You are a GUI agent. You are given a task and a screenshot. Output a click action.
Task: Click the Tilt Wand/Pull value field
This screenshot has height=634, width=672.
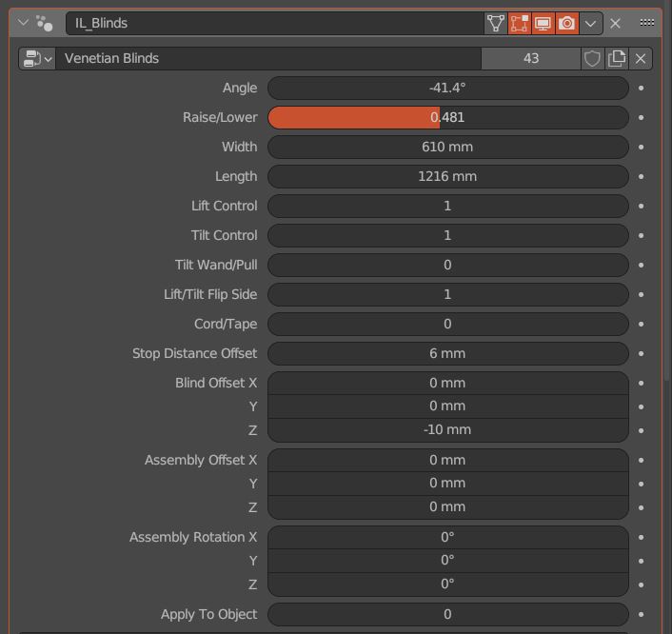448,265
